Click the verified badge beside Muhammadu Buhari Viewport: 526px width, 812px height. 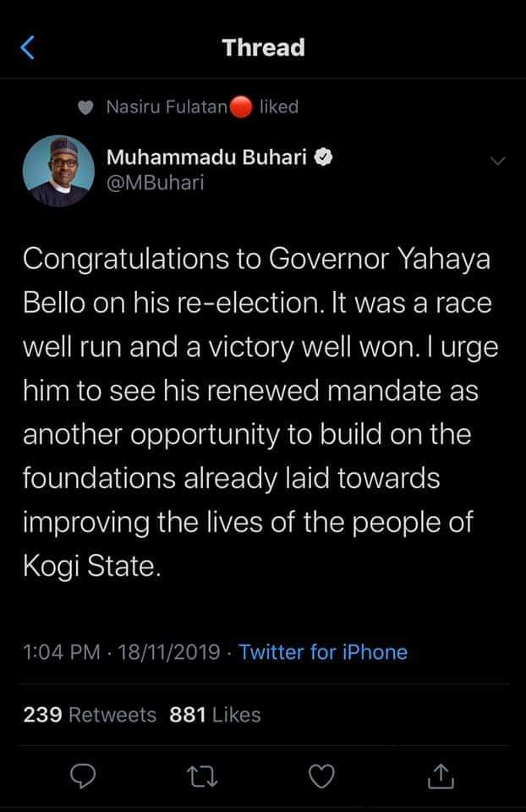click(323, 157)
